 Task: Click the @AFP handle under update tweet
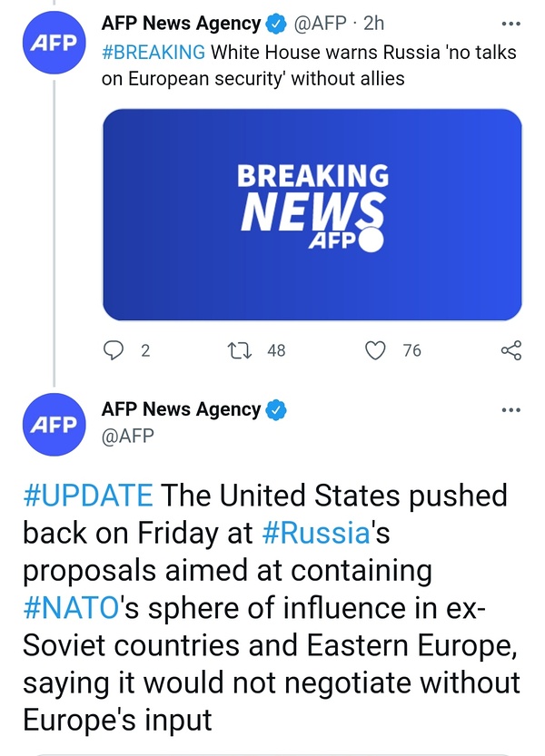(128, 436)
